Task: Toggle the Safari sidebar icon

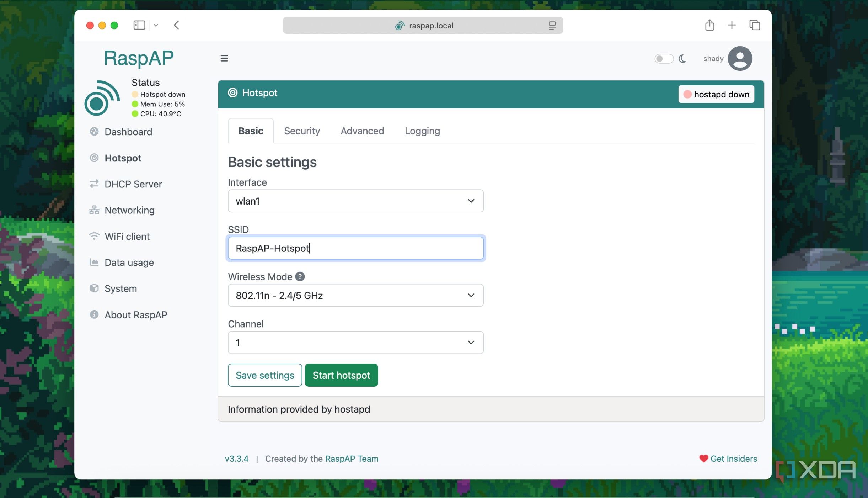Action: coord(139,25)
